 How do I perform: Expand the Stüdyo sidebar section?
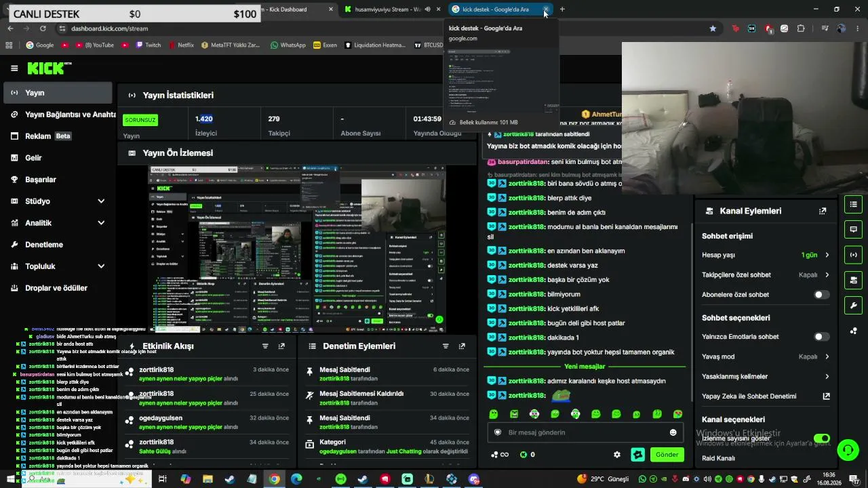pos(58,201)
